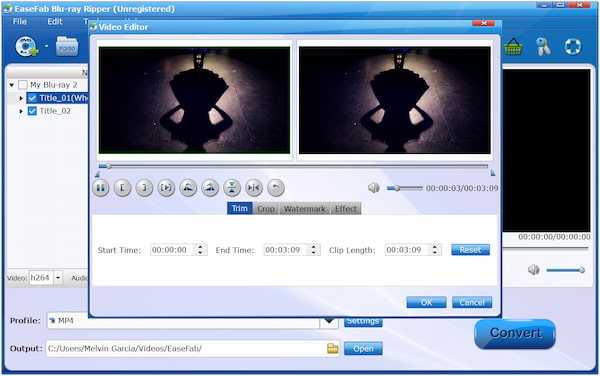
Task: Expand the Title_02 tree node
Action: tap(21, 111)
